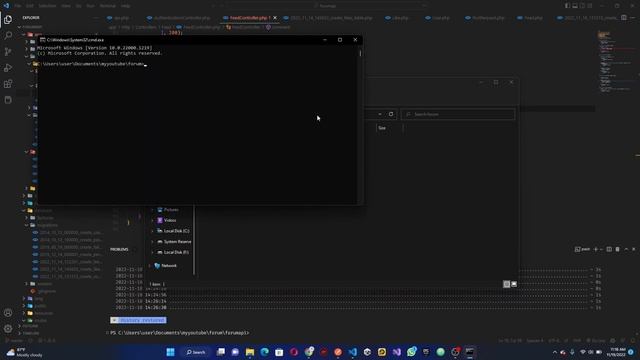This screenshot has height=360, width=640.
Task: Close the FeedController.php editor tab
Action: [x=275, y=18]
